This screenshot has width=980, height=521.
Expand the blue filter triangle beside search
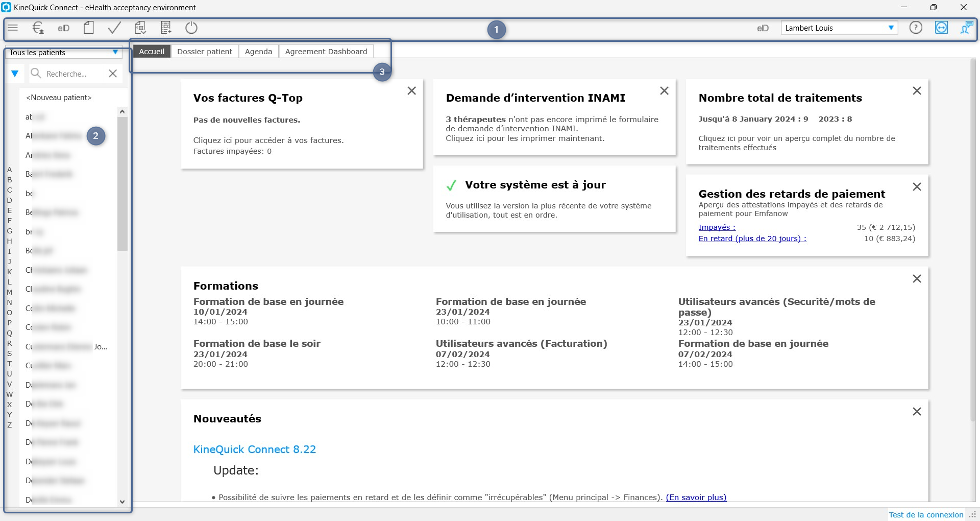[15, 74]
